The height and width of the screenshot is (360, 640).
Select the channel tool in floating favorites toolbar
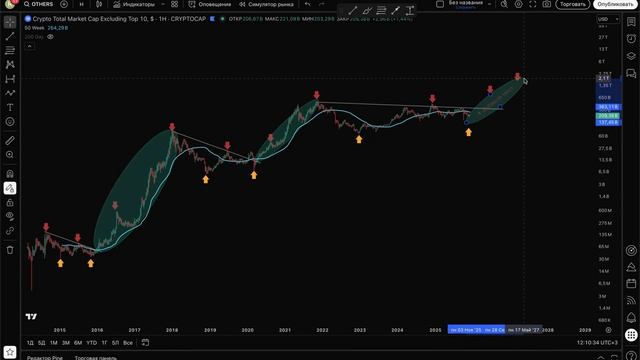[367, 11]
